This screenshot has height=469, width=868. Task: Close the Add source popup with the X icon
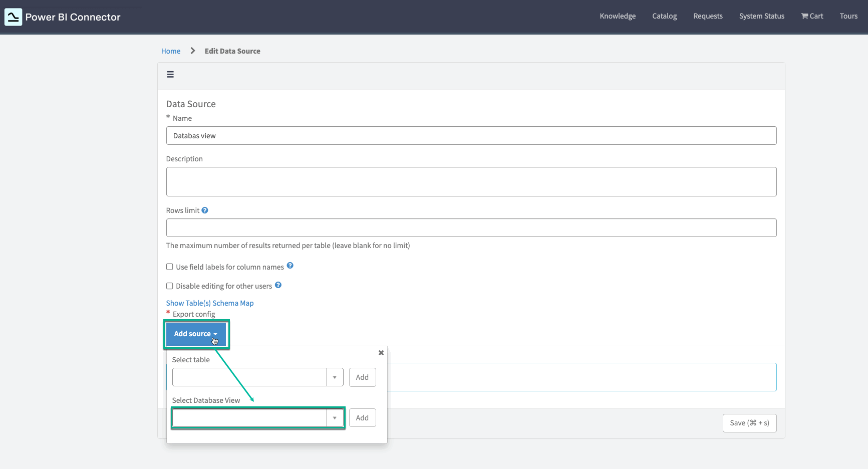coord(381,353)
